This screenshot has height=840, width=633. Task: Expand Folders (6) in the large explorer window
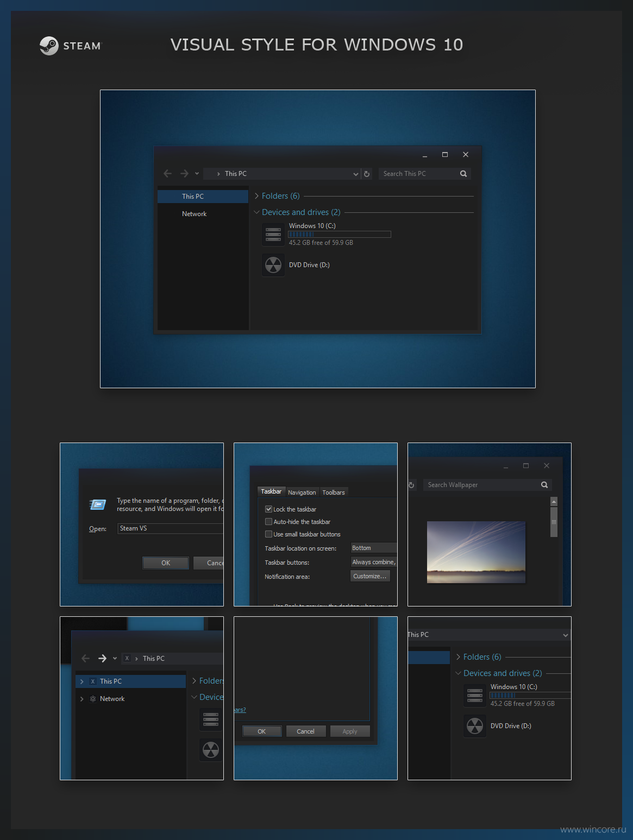(x=256, y=196)
